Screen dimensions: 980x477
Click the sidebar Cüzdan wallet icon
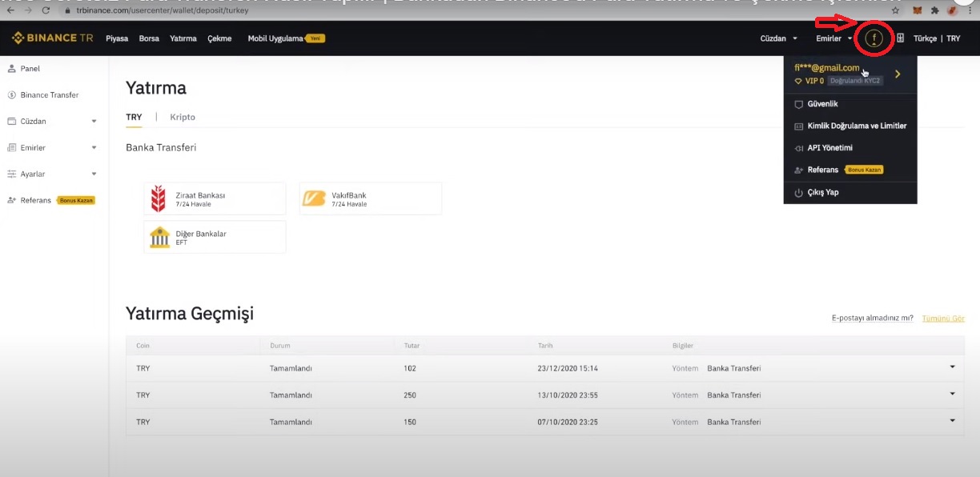click(11, 122)
